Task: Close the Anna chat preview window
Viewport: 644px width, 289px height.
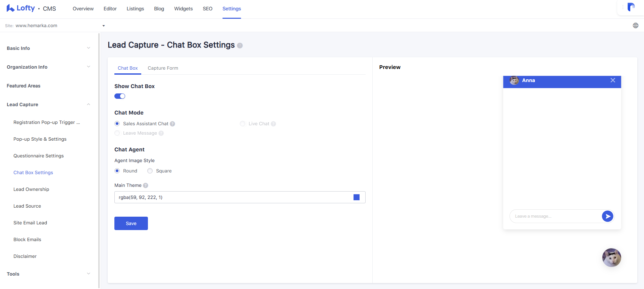Action: [613, 80]
